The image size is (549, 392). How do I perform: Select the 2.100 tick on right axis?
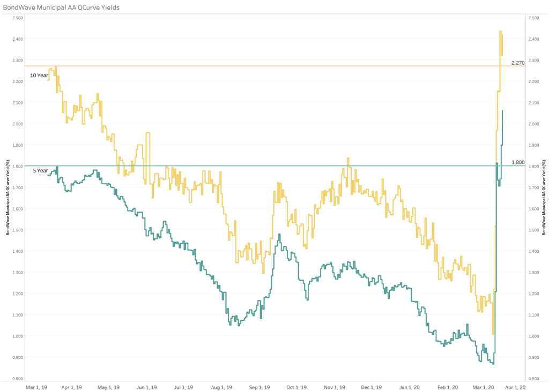tap(533, 103)
